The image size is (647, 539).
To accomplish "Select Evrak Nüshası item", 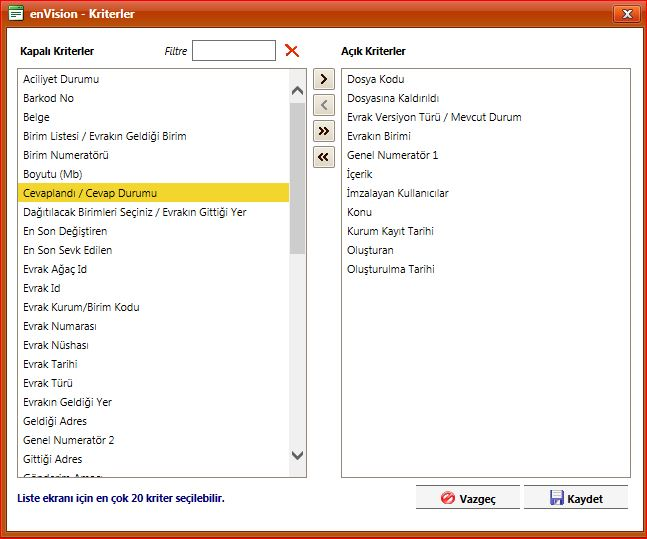I will point(153,345).
